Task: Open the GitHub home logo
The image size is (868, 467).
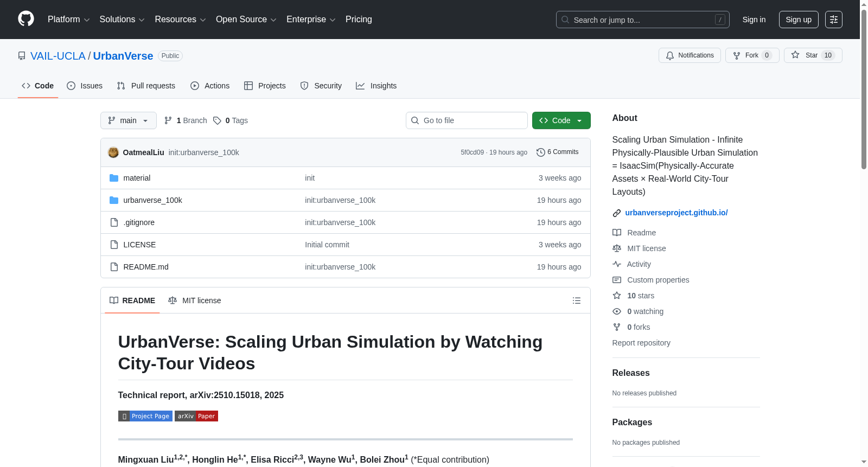Action: pos(26,19)
